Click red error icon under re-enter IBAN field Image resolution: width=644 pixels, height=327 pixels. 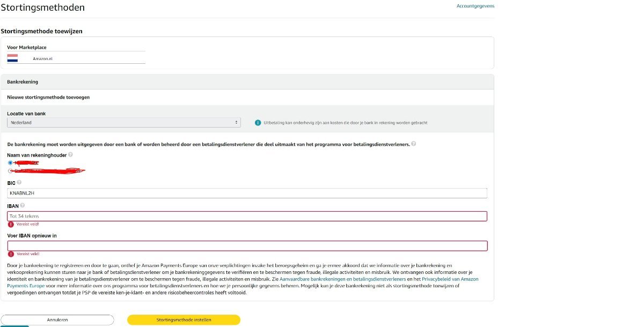coord(11,254)
